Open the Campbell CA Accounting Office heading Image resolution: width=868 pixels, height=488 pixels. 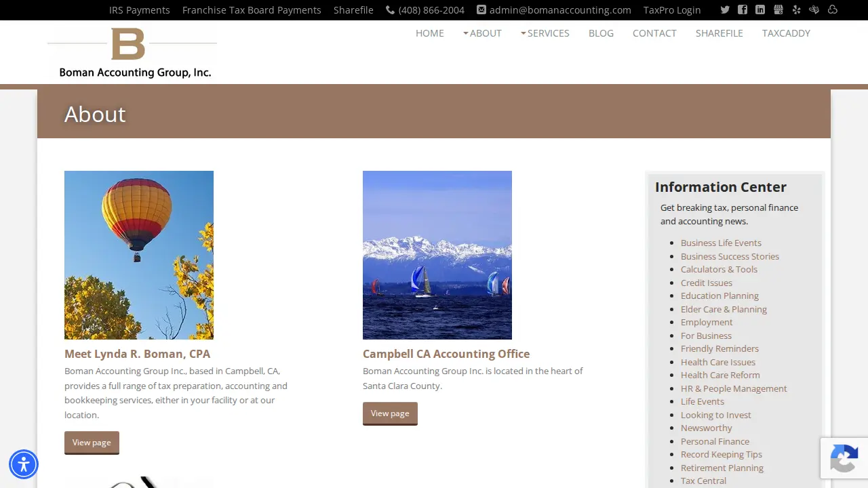[446, 354]
